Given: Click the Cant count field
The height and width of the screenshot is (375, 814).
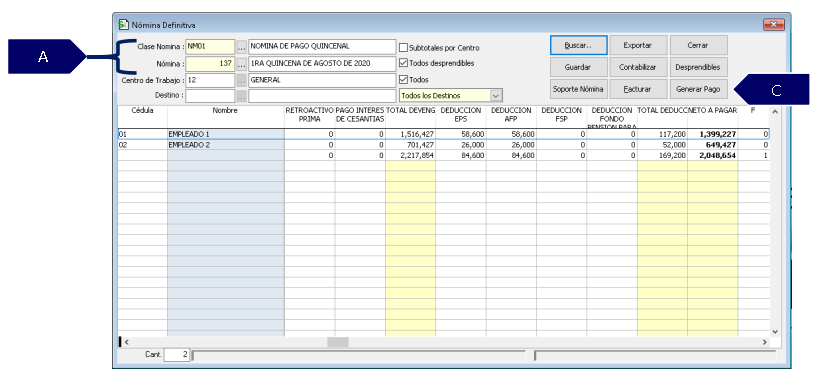Looking at the screenshot, I should (x=177, y=355).
